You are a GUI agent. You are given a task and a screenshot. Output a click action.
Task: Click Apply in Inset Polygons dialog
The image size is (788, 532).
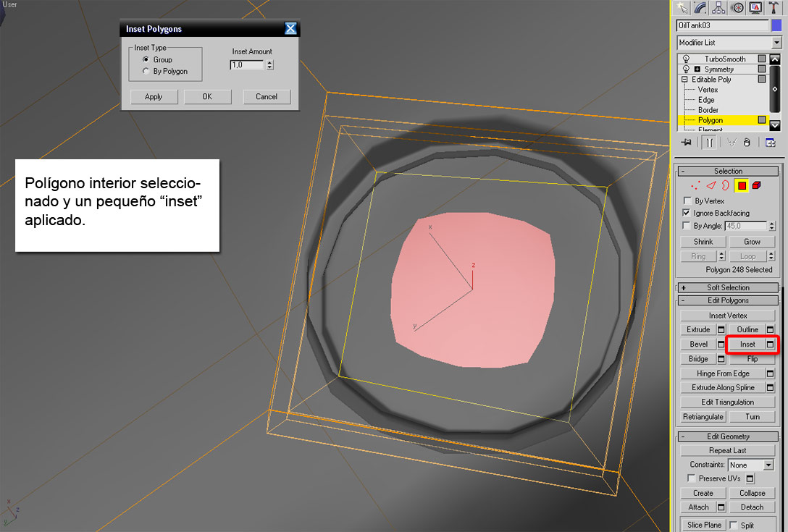tap(154, 96)
